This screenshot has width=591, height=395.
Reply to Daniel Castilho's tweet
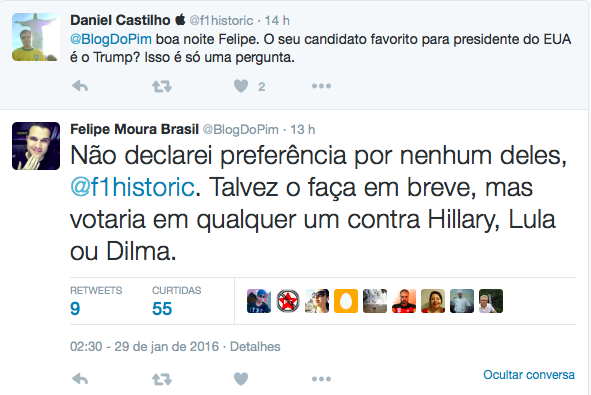[x=80, y=86]
